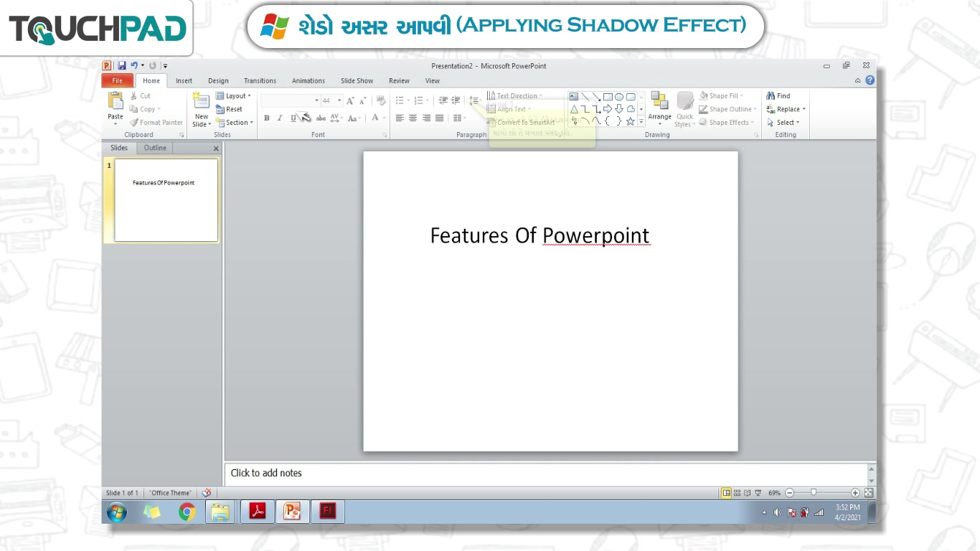Open the Layout dropdown

pos(233,95)
